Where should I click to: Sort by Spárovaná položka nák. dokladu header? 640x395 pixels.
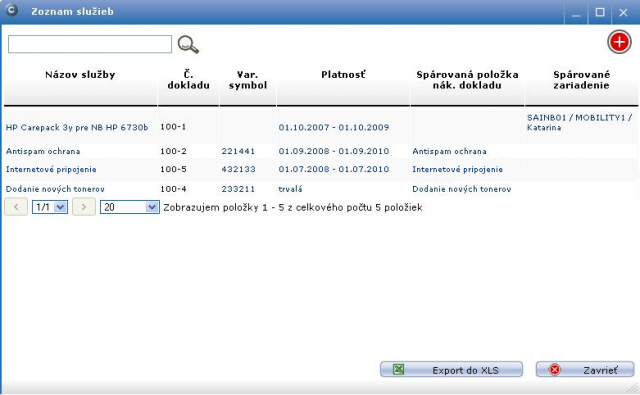[x=467, y=80]
